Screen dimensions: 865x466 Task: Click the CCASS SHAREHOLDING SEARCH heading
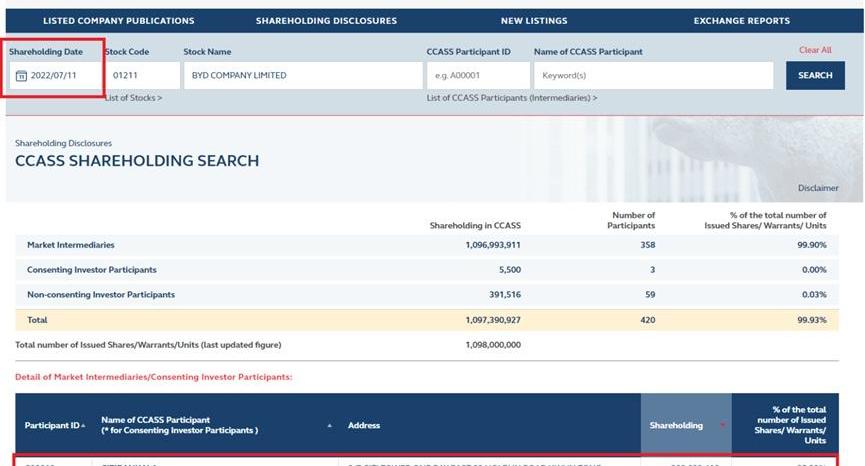pos(137,161)
